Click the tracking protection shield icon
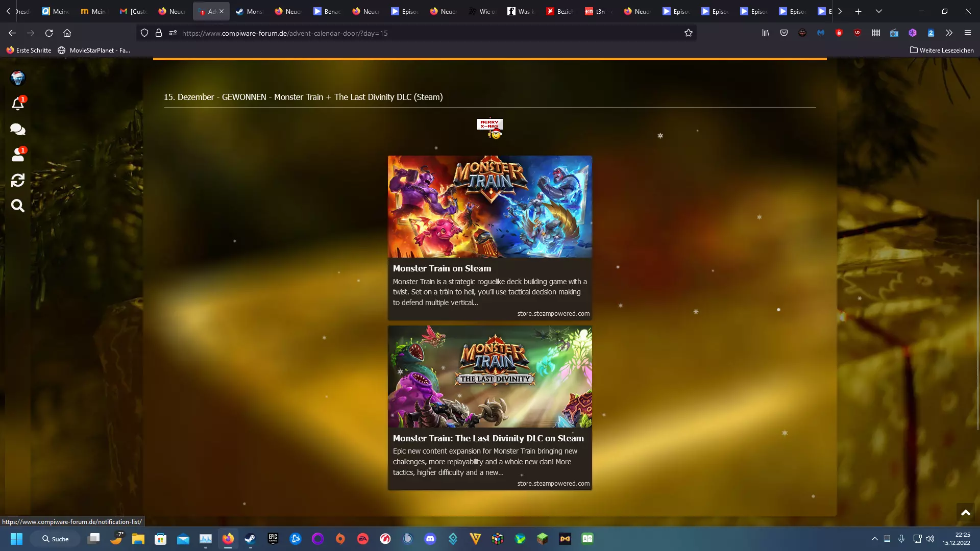 click(144, 33)
